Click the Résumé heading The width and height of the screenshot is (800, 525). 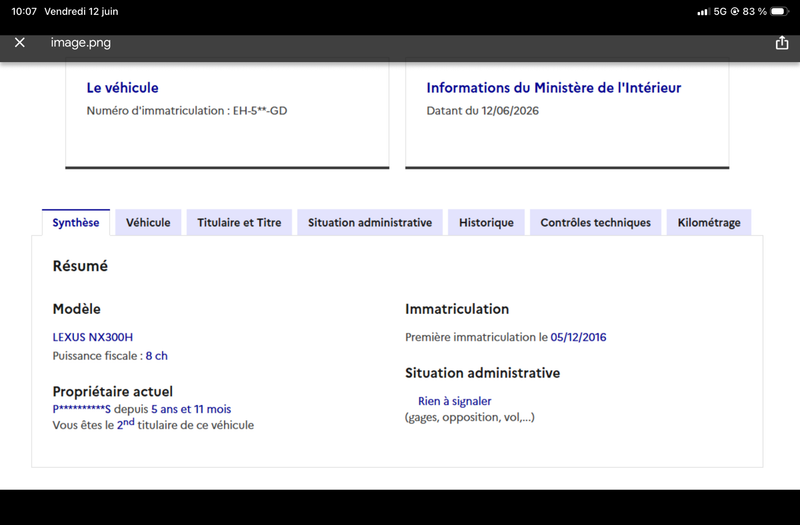point(80,266)
